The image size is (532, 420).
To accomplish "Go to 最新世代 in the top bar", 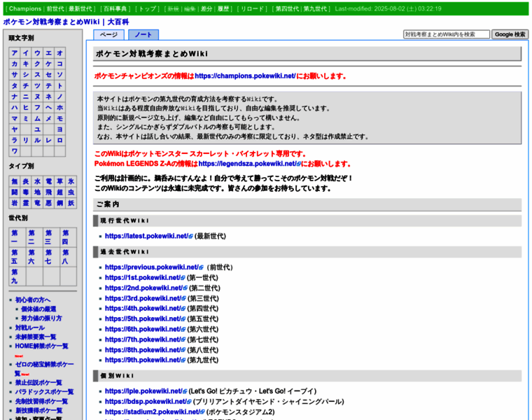I will point(80,9).
